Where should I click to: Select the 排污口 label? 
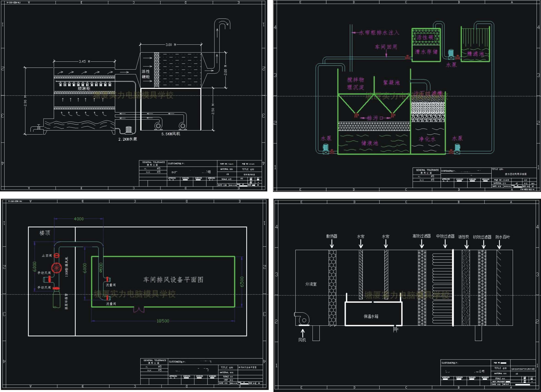tap(375, 118)
